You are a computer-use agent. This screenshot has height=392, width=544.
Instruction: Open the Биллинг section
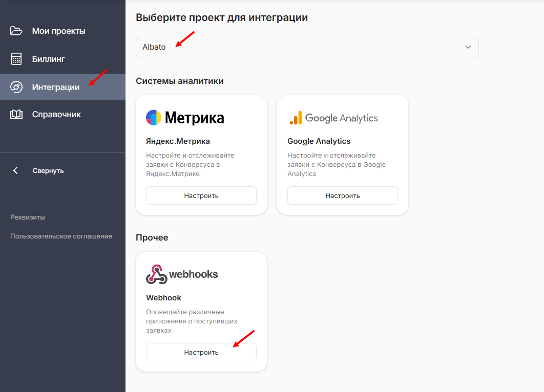[49, 59]
